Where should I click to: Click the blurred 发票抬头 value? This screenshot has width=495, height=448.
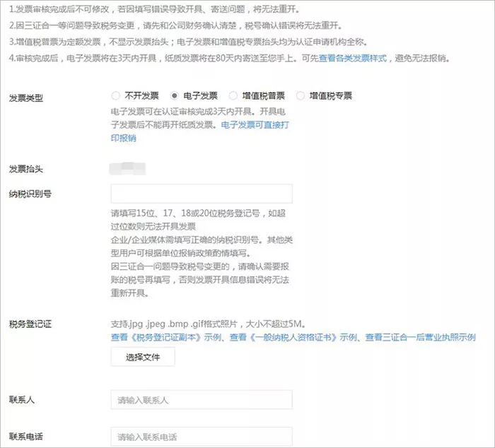coord(127,168)
